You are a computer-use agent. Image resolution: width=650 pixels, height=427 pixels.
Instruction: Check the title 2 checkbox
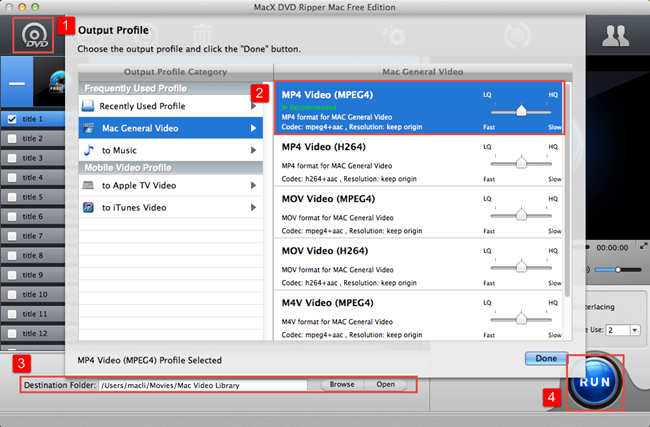(12, 138)
